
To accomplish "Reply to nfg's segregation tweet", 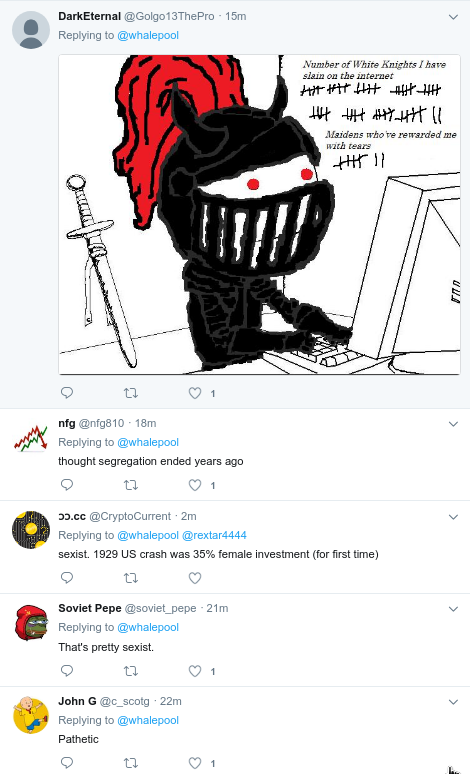I will (67, 485).
